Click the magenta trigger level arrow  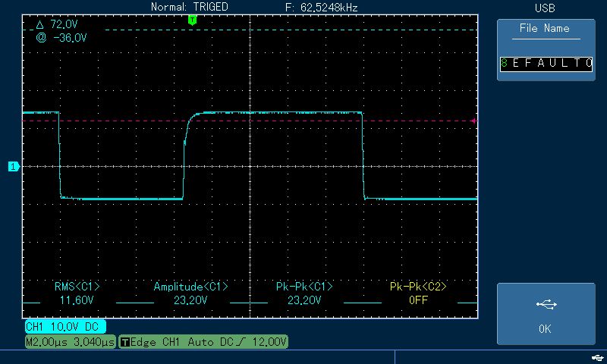tap(473, 121)
